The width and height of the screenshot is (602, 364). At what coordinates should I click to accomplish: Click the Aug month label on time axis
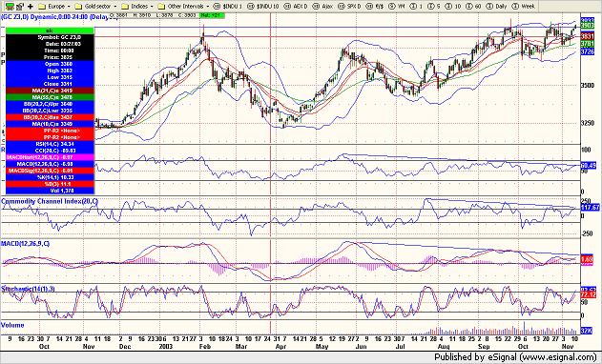click(444, 346)
